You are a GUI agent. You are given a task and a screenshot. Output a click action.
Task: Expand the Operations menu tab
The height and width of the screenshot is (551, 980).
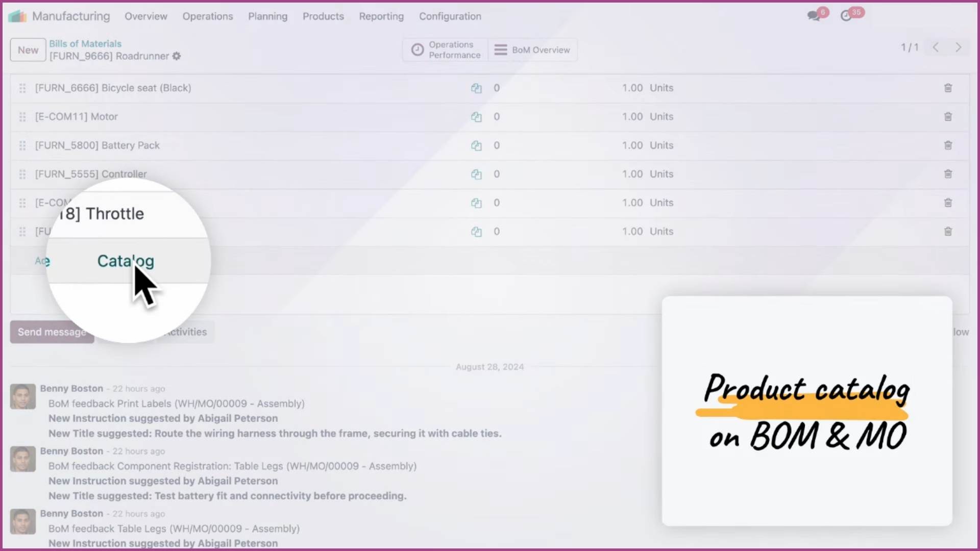pos(207,16)
